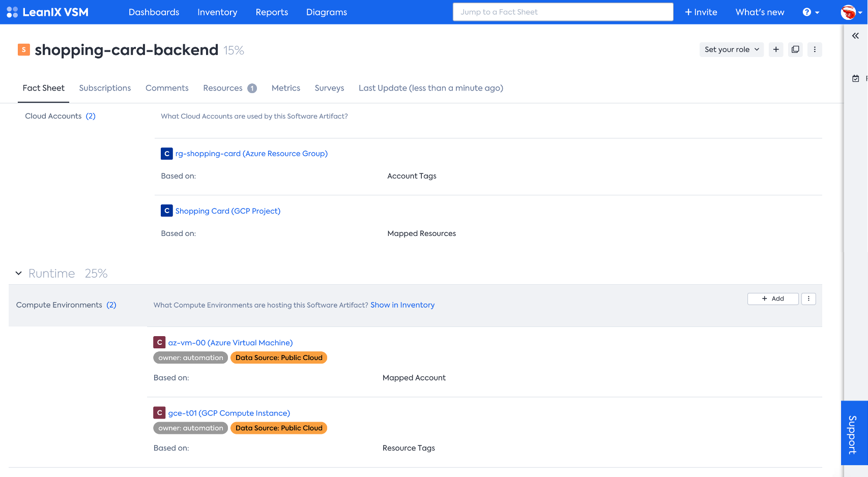This screenshot has width=868, height=477.
Task: Switch to the Subscriptions tab
Action: tap(105, 88)
